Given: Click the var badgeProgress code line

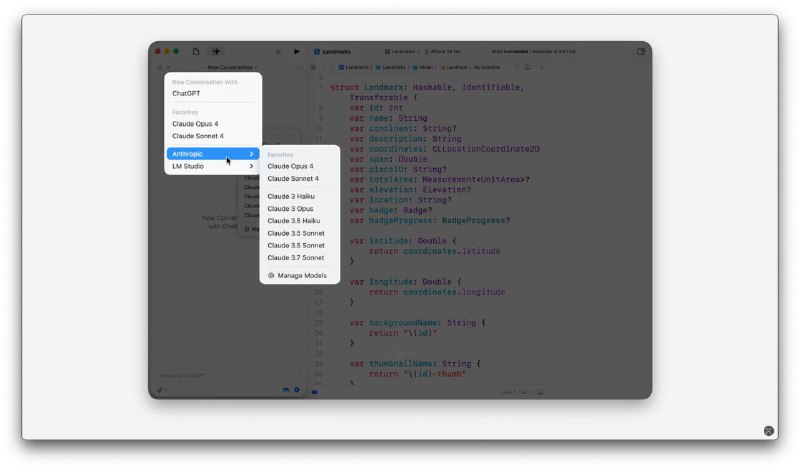Looking at the screenshot, I should tap(430, 220).
